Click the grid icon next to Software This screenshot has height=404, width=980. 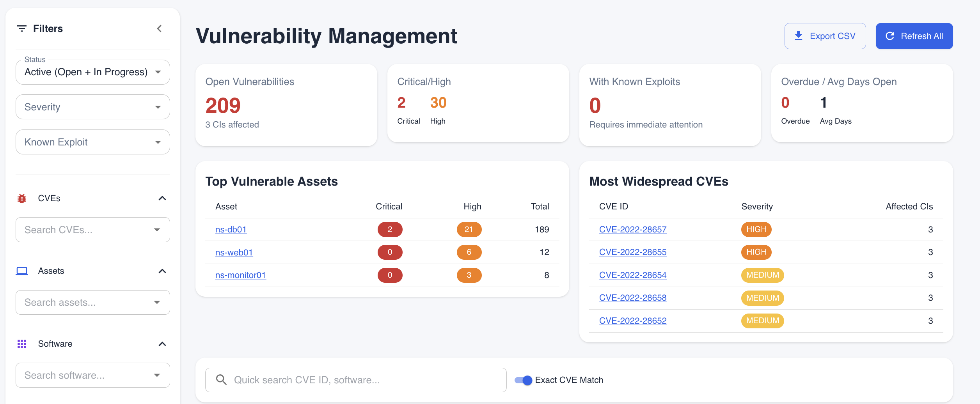pyautogui.click(x=22, y=344)
